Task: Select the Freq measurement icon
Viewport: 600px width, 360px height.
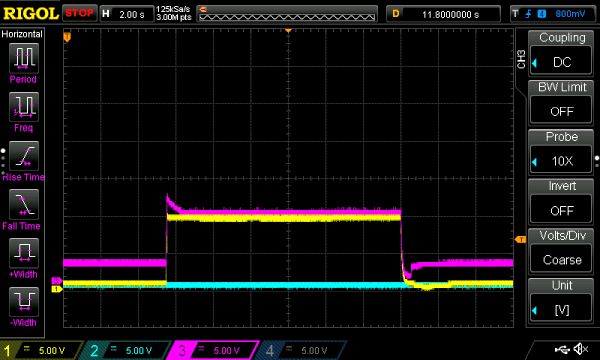Action: tap(24, 107)
